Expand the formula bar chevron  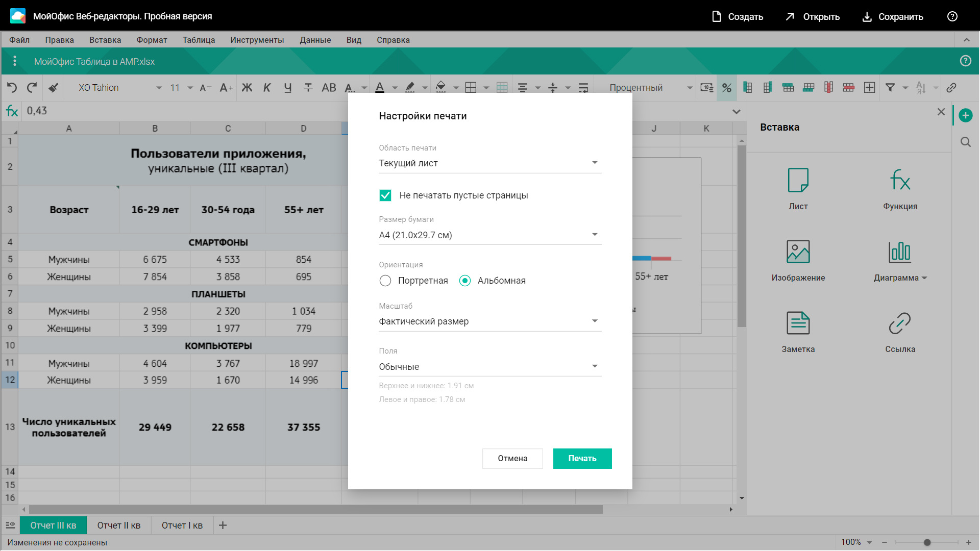(x=737, y=111)
